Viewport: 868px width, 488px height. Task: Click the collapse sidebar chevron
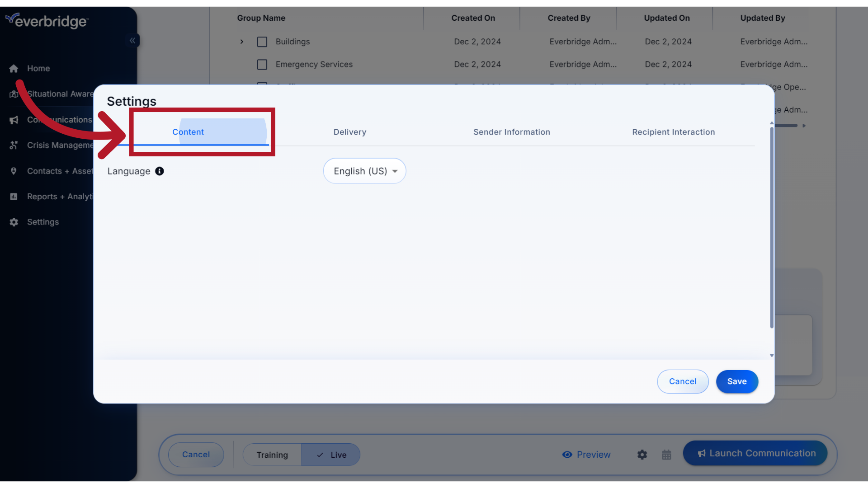[x=132, y=41]
